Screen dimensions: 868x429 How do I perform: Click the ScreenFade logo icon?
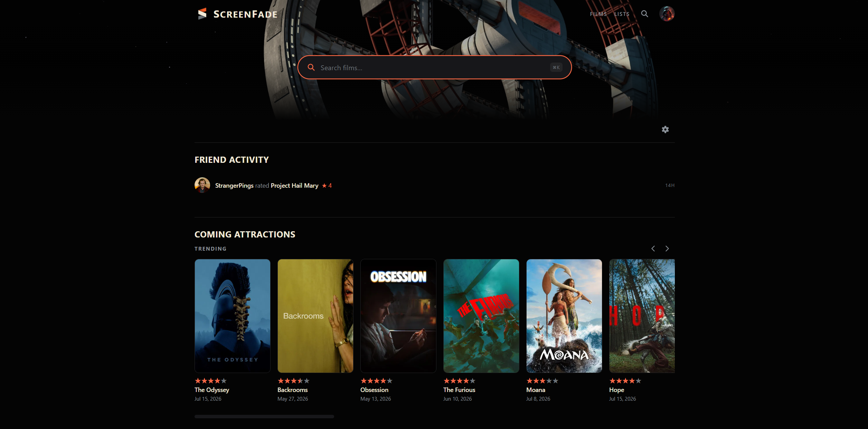point(202,14)
